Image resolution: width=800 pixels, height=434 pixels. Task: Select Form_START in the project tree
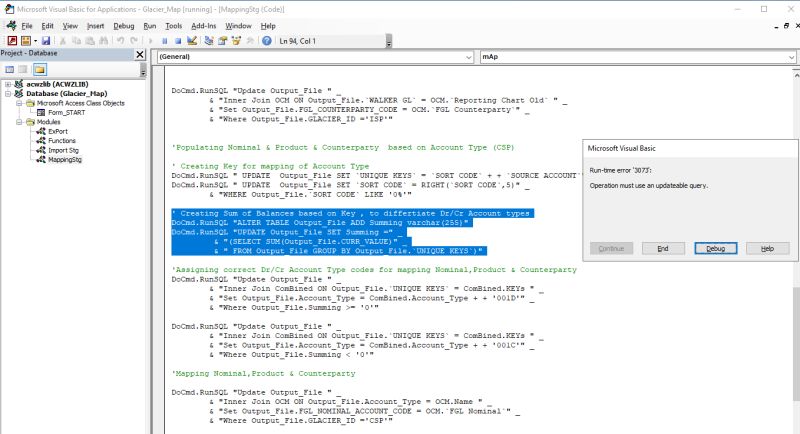66,113
